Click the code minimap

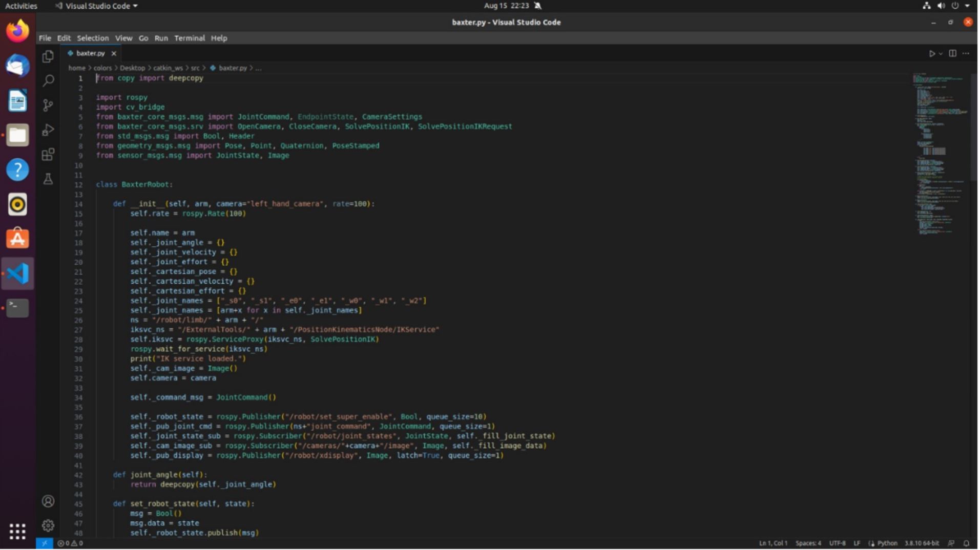(x=941, y=154)
